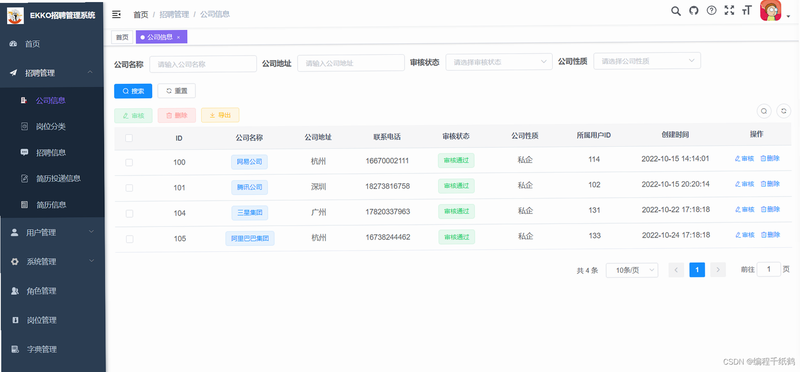Check the row for ID 105
Image resolution: width=800 pixels, height=372 pixels.
[x=129, y=239]
